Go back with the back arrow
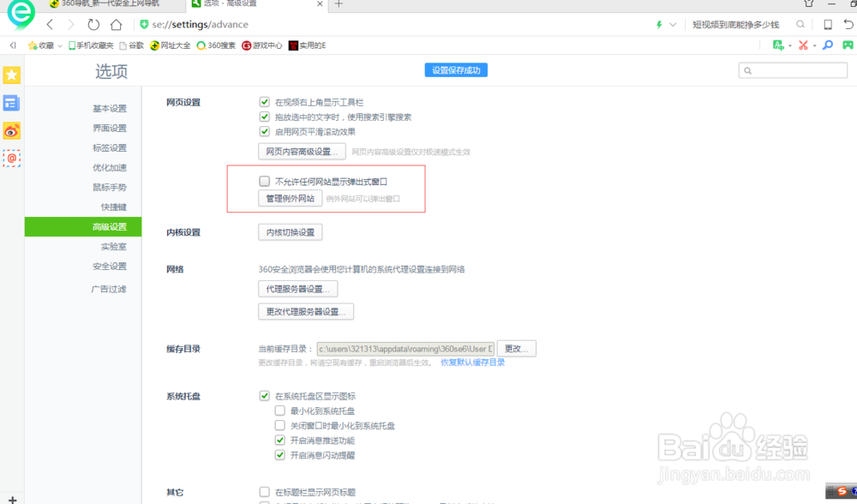Image resolution: width=857 pixels, height=504 pixels. [x=50, y=25]
